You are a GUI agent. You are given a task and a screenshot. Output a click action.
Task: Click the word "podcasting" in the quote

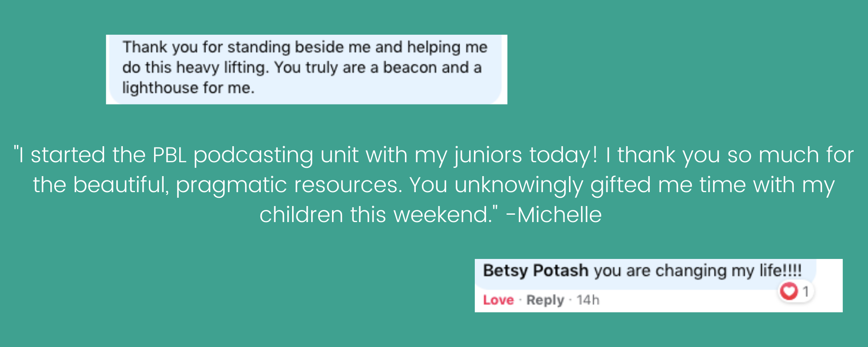point(253,156)
